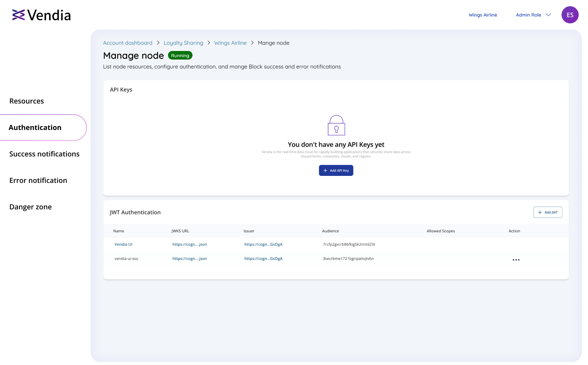Open the Issuer link for vendia-ui-sso
Viewport: 588px width, 365px height.
[263, 258]
